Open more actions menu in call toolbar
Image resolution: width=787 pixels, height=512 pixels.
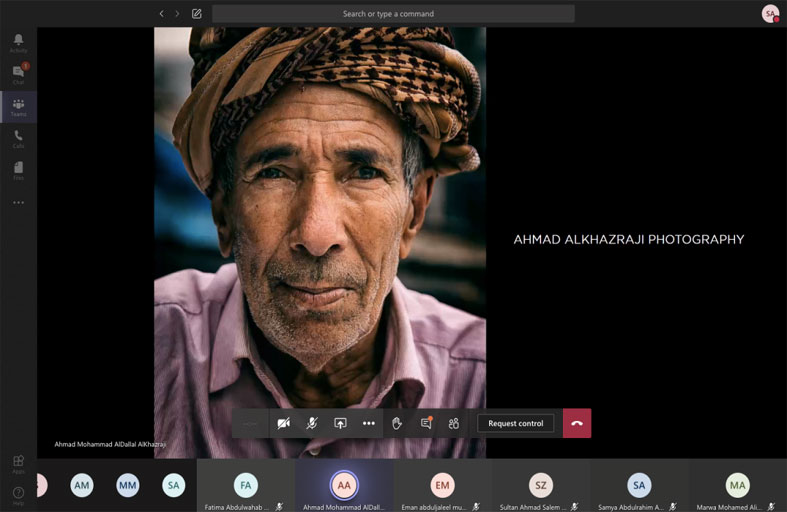(x=368, y=423)
